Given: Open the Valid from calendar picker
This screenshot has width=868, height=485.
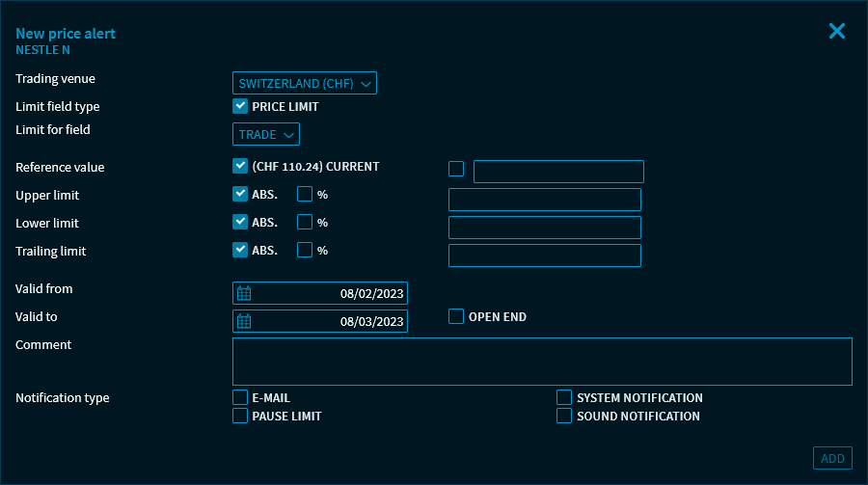Looking at the screenshot, I should coord(244,294).
